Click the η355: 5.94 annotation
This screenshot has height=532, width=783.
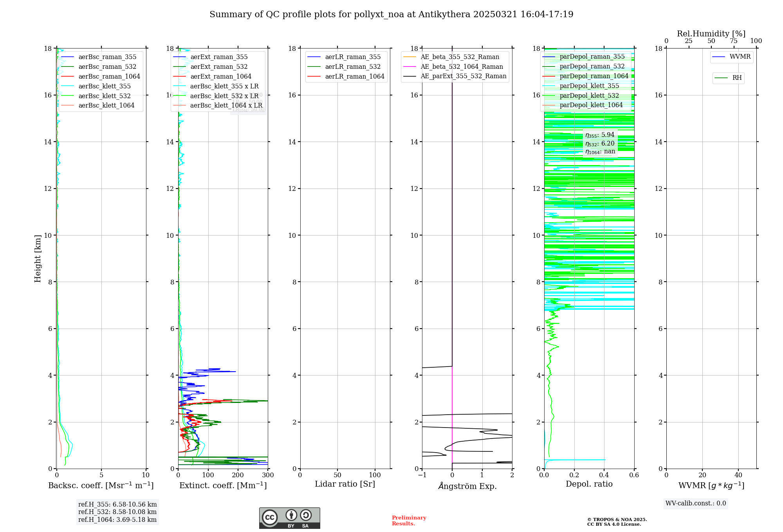pos(600,135)
